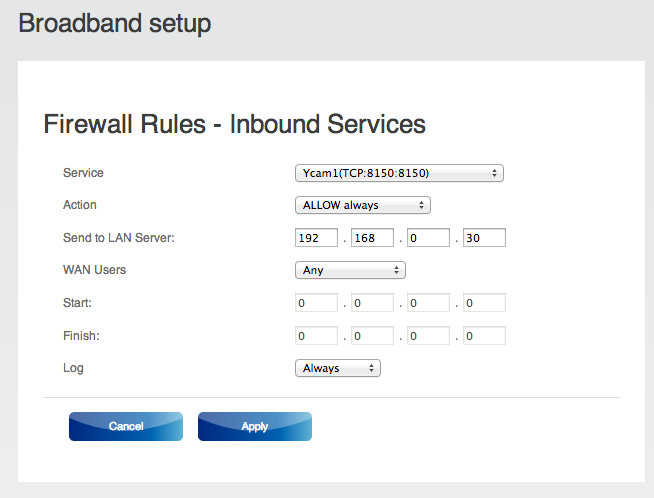Select the Finish second octet field
654x498 pixels.
point(372,336)
